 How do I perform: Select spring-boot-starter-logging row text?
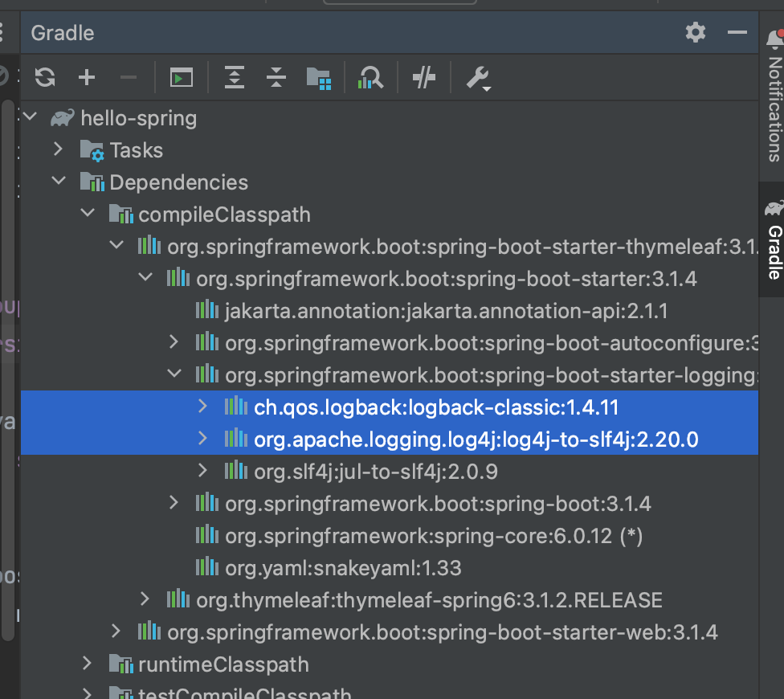point(492,375)
